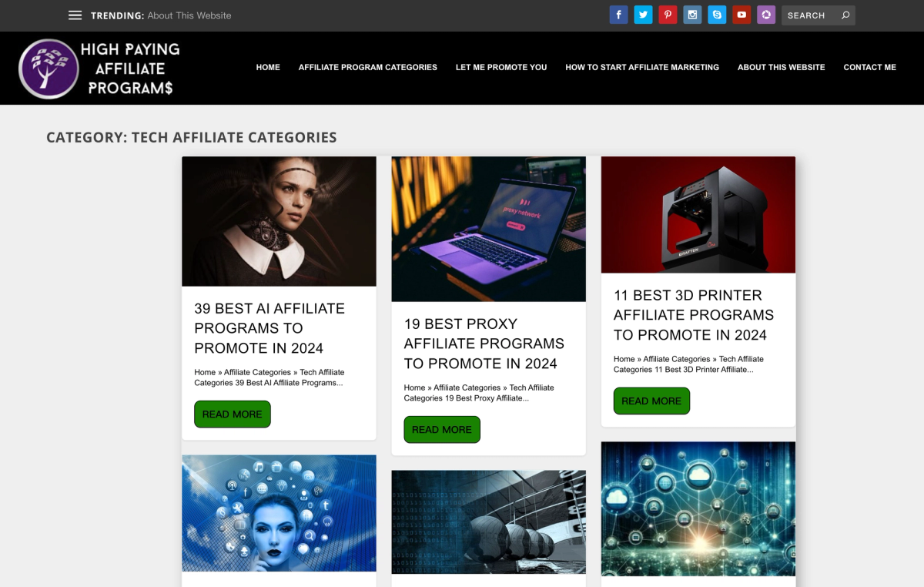The height and width of the screenshot is (587, 924).
Task: Click the High Paying Affiliate Programs logo
Action: click(99, 69)
